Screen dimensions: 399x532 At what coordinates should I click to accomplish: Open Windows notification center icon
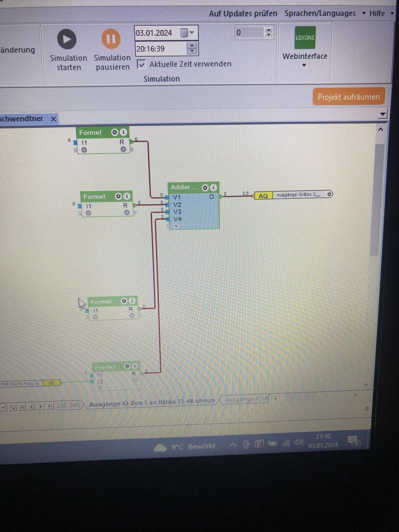(x=353, y=441)
